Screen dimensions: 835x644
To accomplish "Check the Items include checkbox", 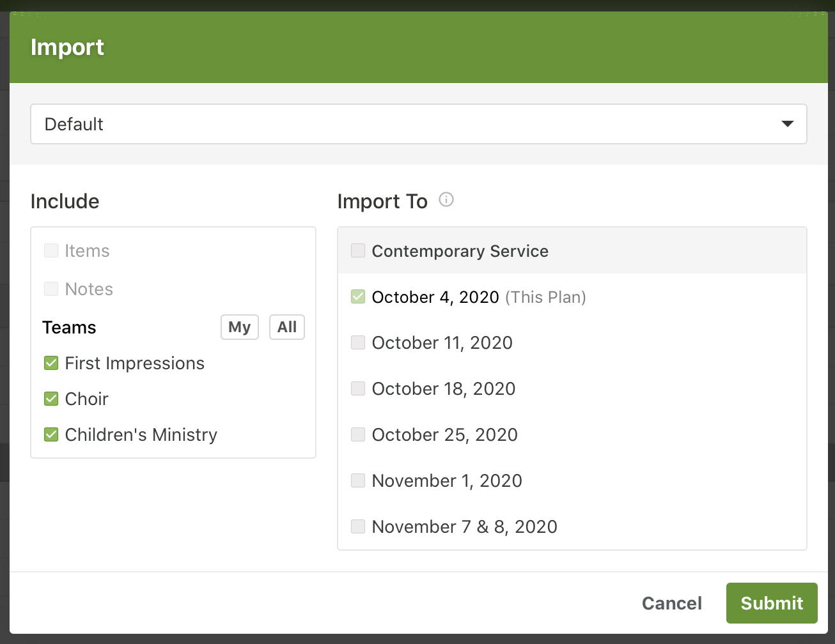I will click(x=51, y=250).
